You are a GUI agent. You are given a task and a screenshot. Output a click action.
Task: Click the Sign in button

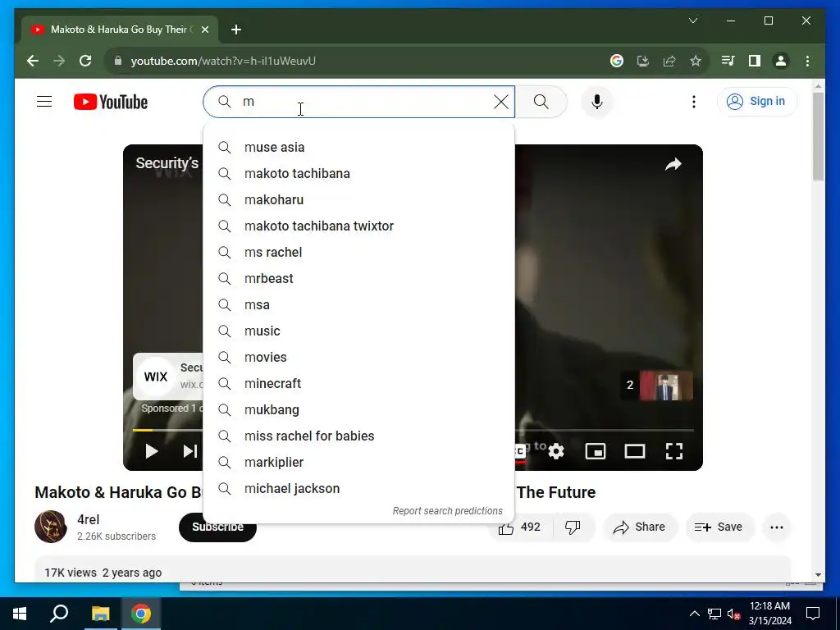coord(757,101)
